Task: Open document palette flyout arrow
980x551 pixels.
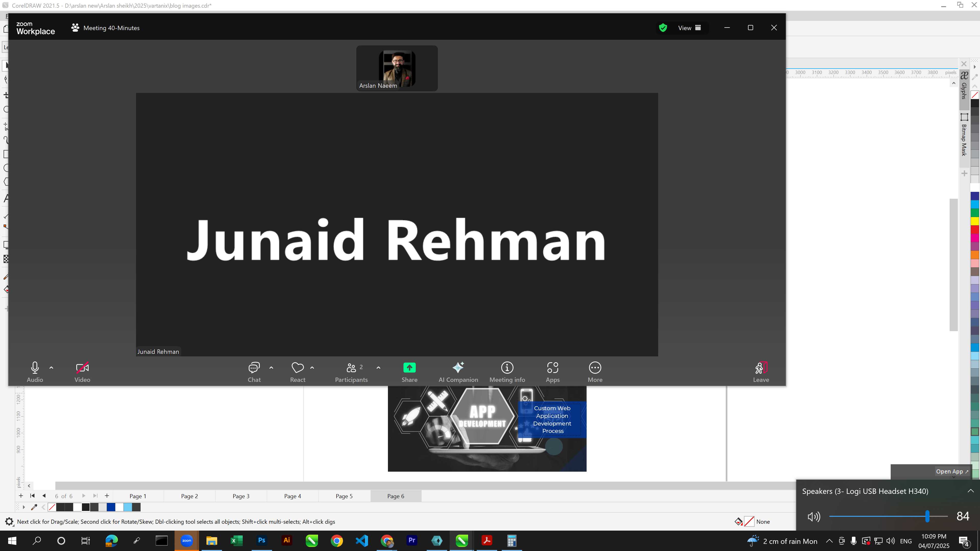Action: pos(23,507)
